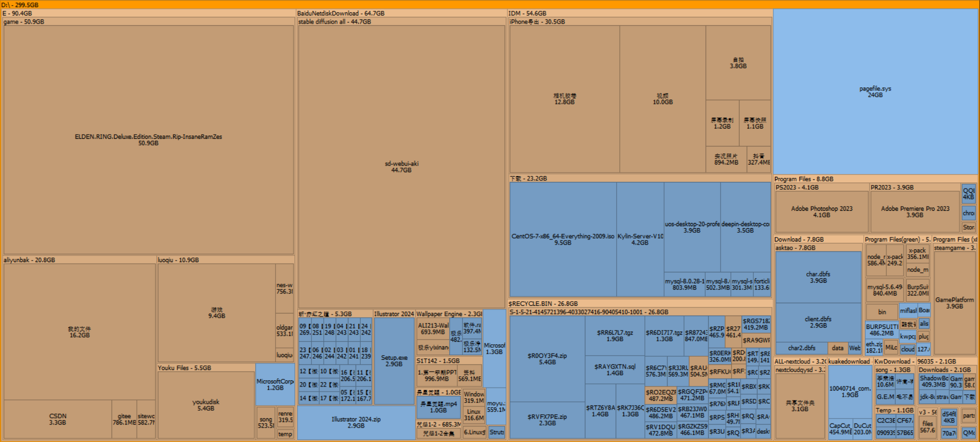980x442 pixels.
Task: Click the S-1-5-21-4145721396 folder header
Action: click(640, 312)
